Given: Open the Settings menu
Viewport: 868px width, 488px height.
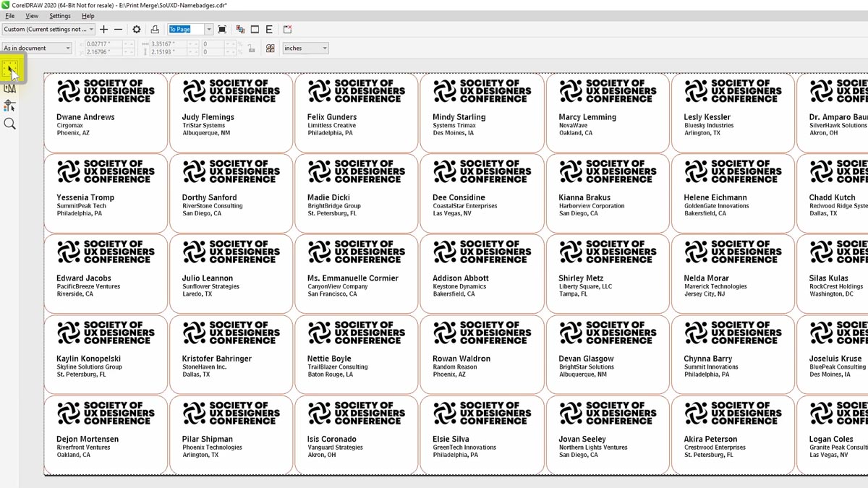Looking at the screenshot, I should (x=60, y=16).
